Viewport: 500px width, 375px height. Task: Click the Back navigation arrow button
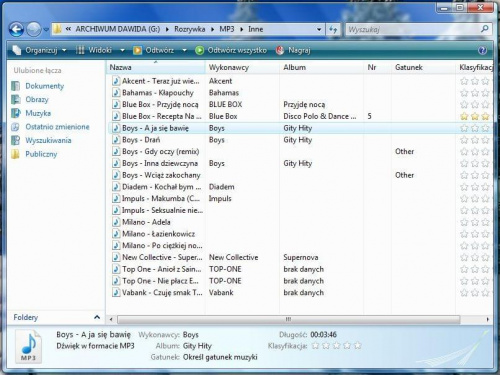coord(16,29)
